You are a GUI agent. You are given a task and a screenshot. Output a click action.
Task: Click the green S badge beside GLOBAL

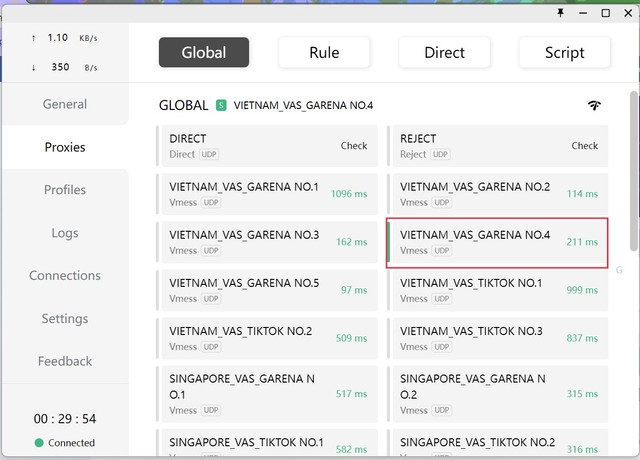(x=221, y=105)
